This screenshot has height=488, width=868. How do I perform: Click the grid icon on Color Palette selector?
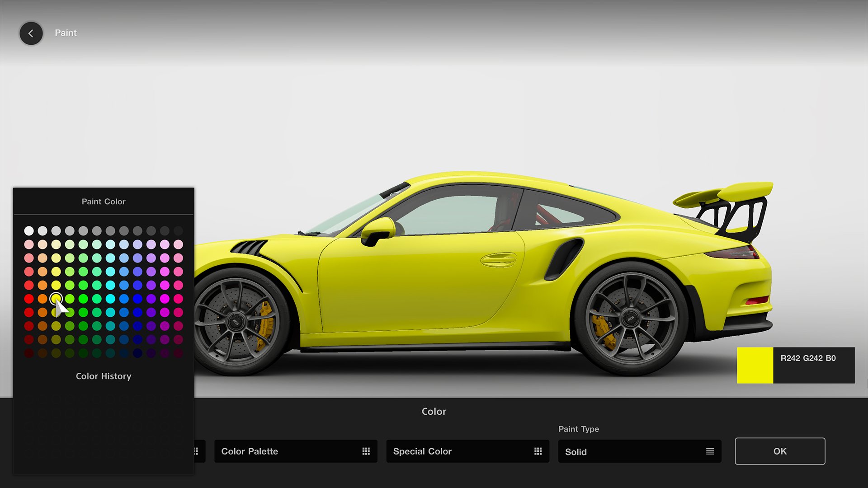365,451
